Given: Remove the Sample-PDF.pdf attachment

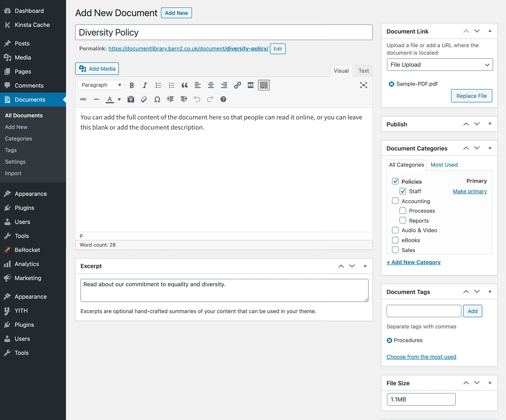Looking at the screenshot, I should click(391, 84).
